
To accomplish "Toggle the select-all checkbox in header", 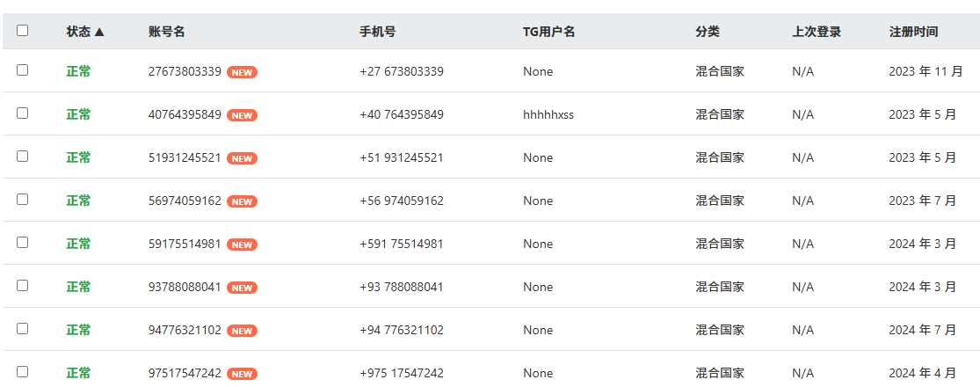I will 23,30.
